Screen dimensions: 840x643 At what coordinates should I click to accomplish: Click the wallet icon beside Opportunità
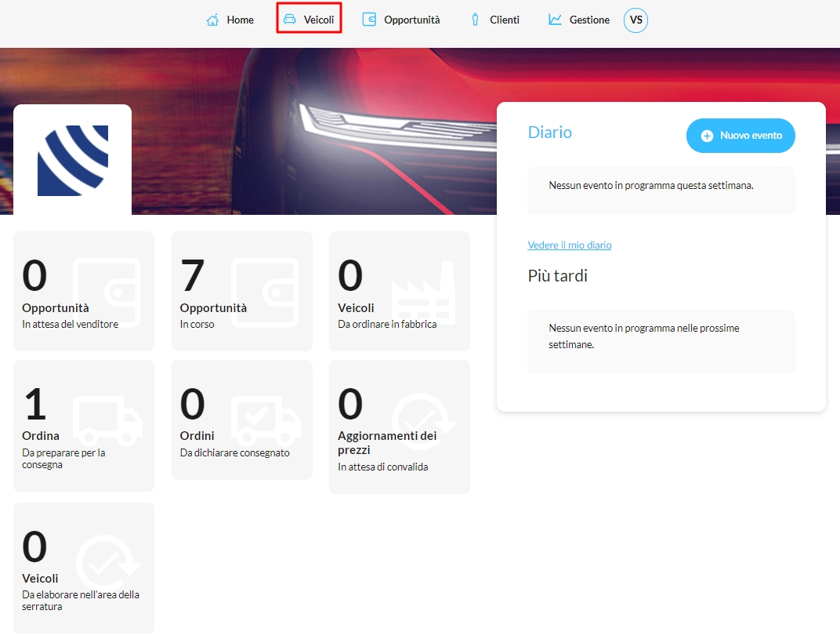point(369,20)
